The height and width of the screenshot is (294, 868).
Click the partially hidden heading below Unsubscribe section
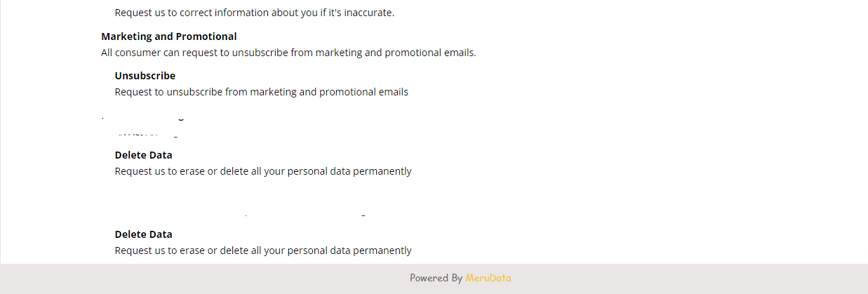click(143, 118)
